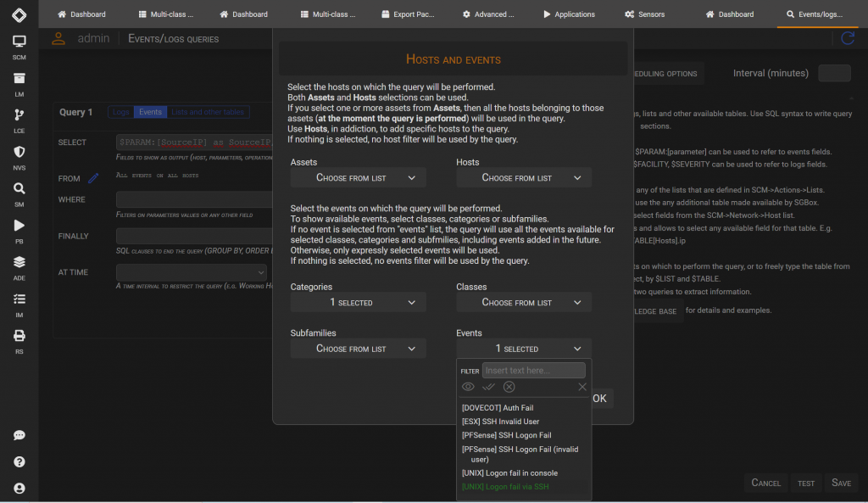Click the Test button

coord(806,483)
